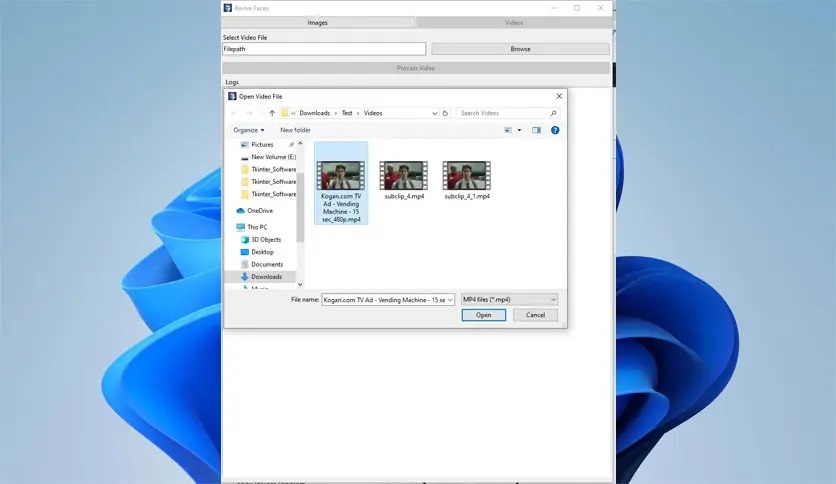The image size is (836, 484).
Task: Select This PC in sidebar
Action: coord(257,227)
